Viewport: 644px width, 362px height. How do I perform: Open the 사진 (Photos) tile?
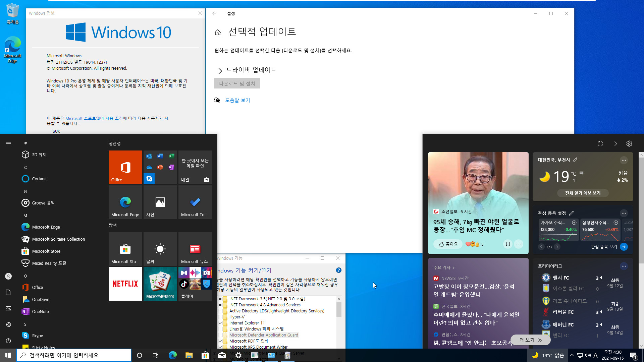pyautogui.click(x=160, y=202)
